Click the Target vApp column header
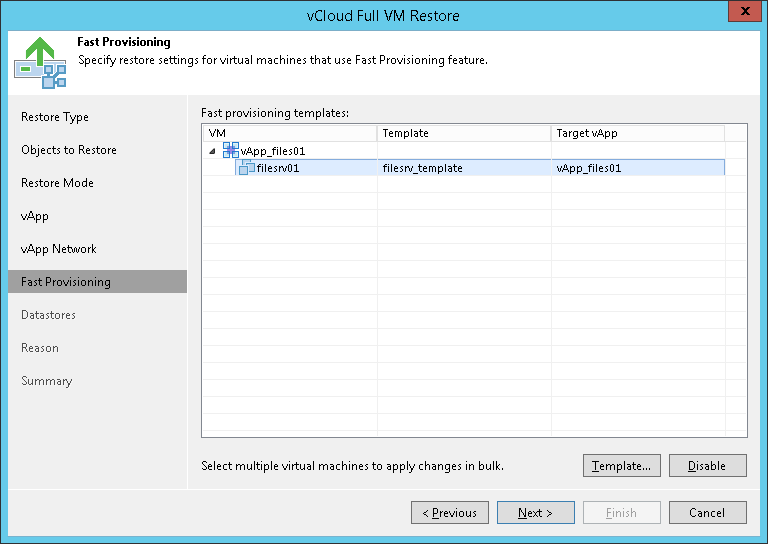The image size is (768, 544). 637,133
